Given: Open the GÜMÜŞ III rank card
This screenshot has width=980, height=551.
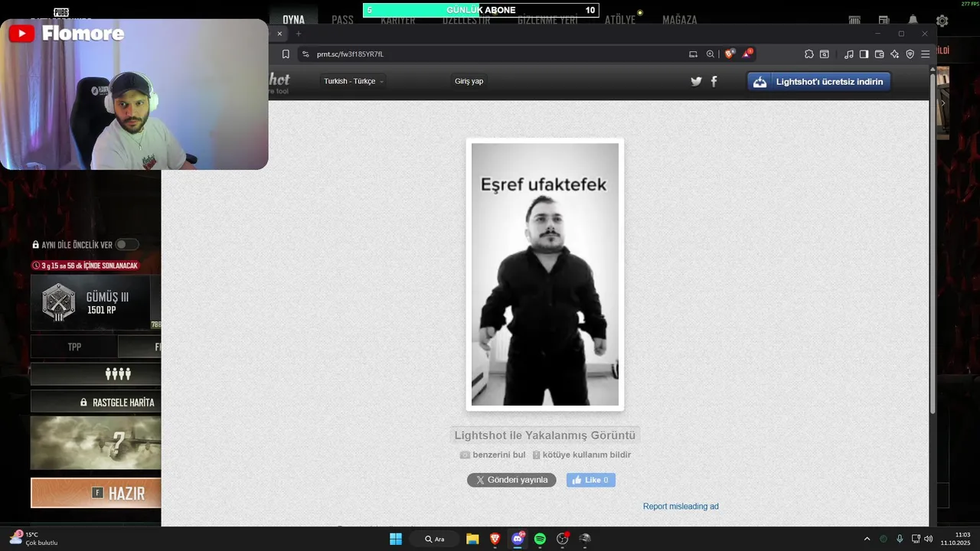Looking at the screenshot, I should point(90,302).
